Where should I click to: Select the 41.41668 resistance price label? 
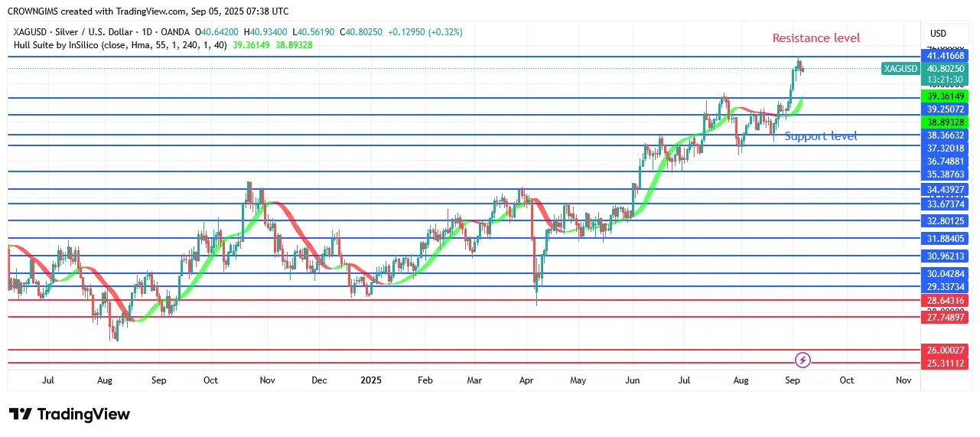tap(946, 57)
